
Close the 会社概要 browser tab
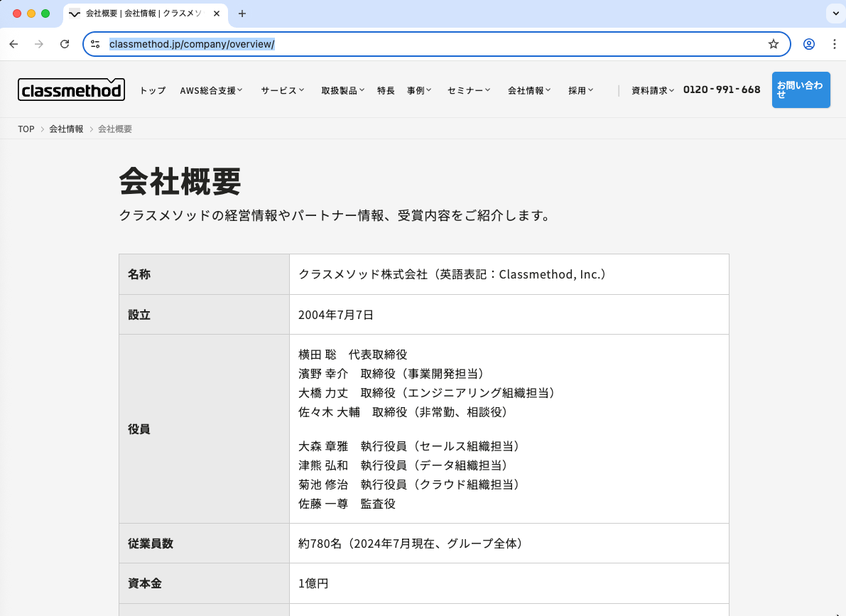(217, 13)
